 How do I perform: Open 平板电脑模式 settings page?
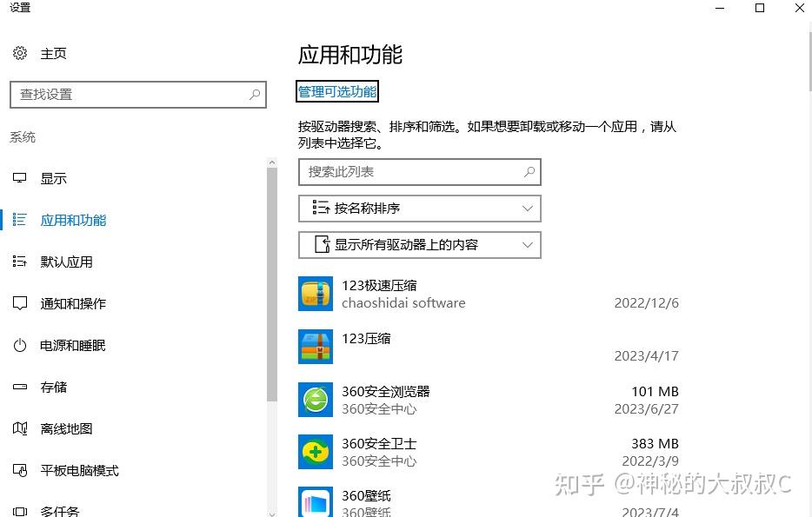(79, 470)
